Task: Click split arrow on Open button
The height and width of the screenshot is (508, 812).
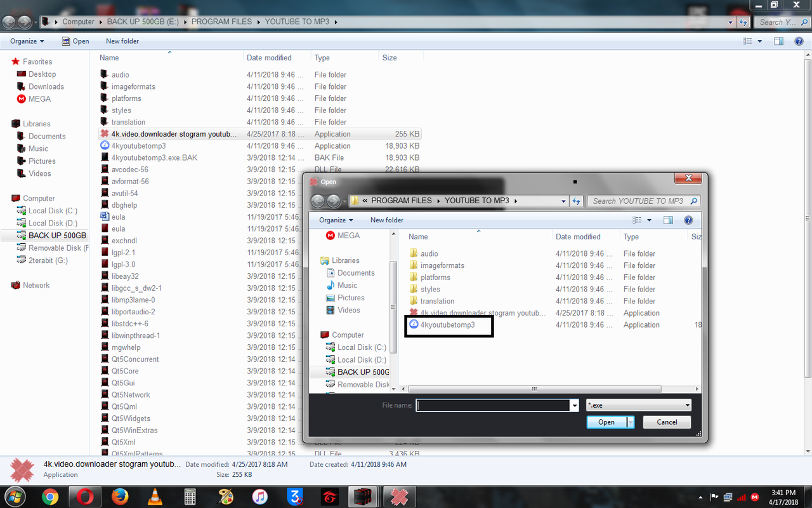Action: (x=631, y=422)
